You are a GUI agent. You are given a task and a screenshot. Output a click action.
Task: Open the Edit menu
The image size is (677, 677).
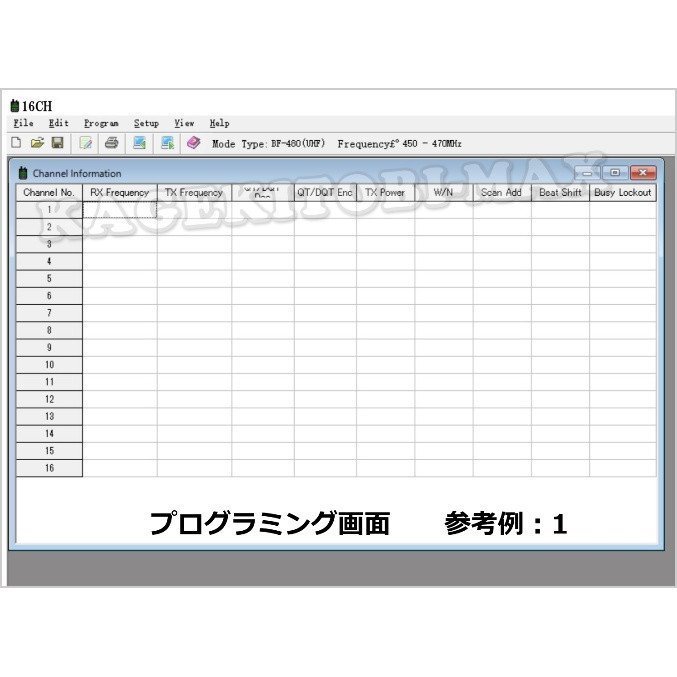(58, 123)
